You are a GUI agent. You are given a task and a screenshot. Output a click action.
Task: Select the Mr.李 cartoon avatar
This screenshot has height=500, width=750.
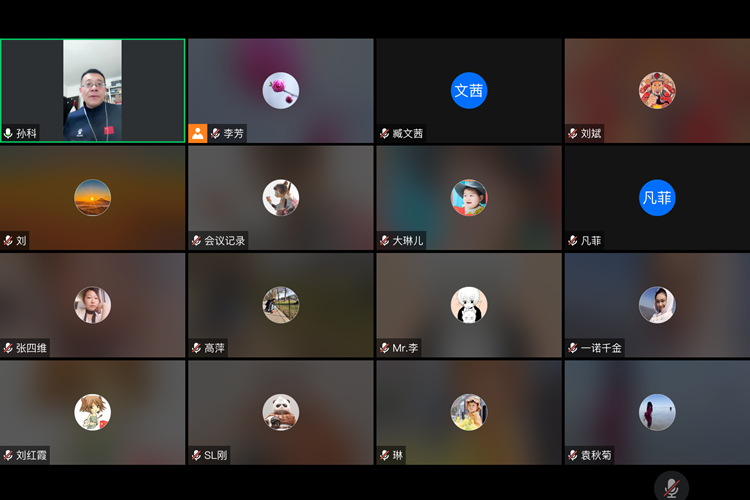click(469, 305)
